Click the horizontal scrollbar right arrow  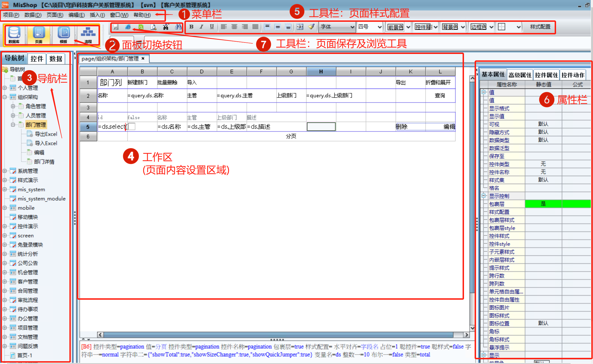466,335
